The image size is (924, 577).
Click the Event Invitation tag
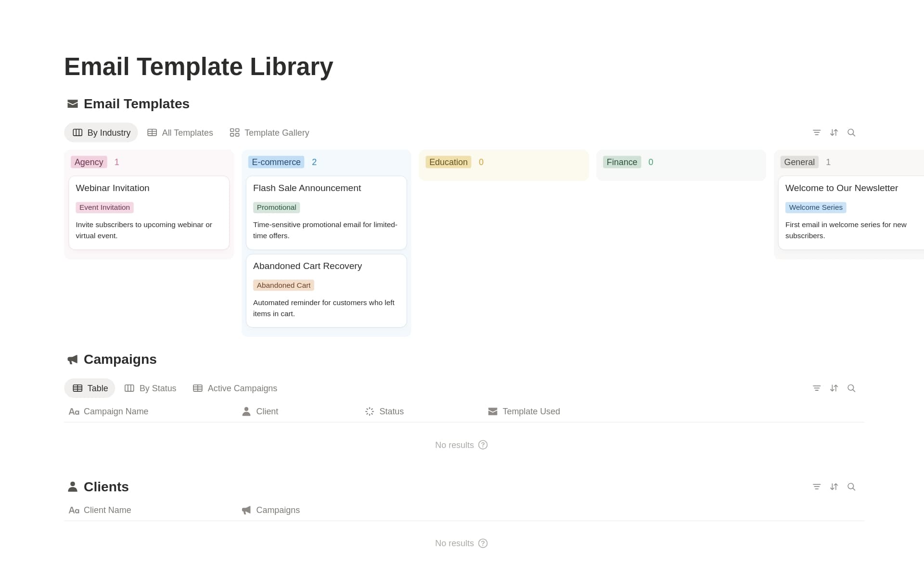(x=104, y=207)
